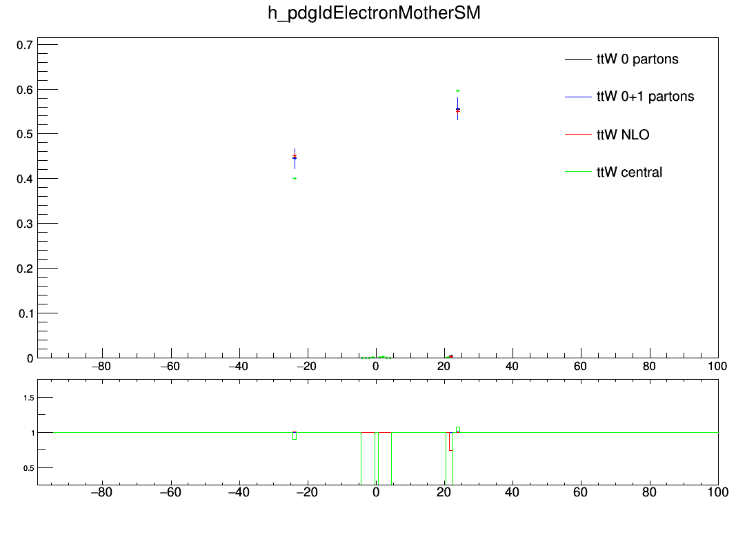The height and width of the screenshot is (533, 756).
Task: Click the upper plot x-axis label 20
Action: click(x=444, y=367)
